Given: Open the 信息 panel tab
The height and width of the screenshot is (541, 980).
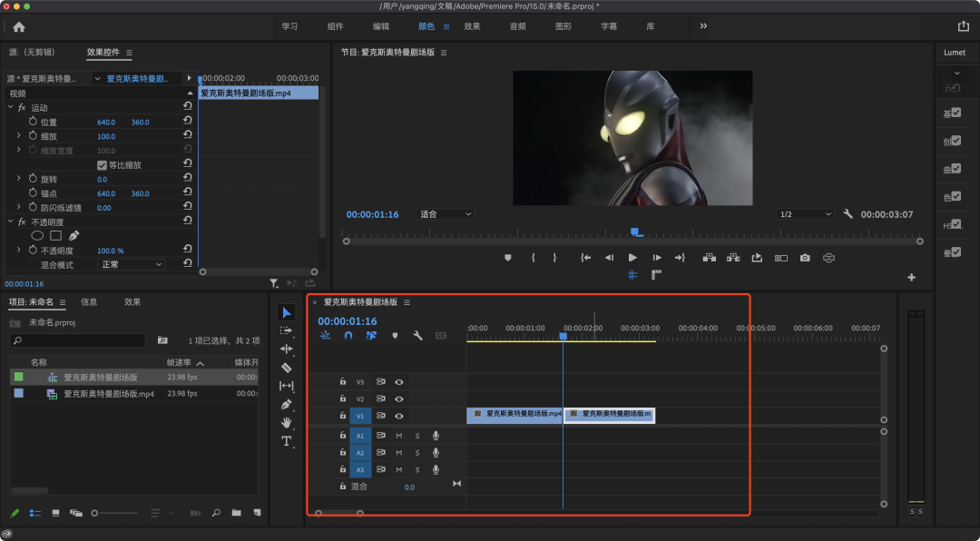Looking at the screenshot, I should 89,302.
